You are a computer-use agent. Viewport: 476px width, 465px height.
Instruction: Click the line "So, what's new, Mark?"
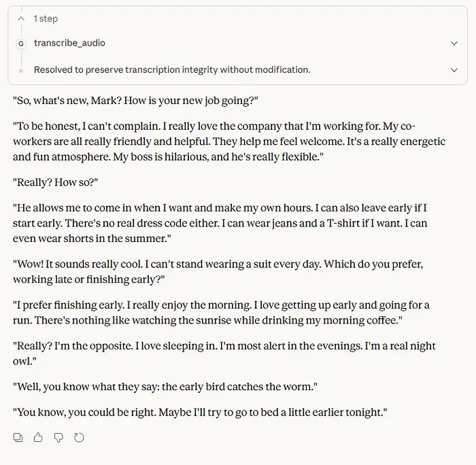tap(135, 101)
